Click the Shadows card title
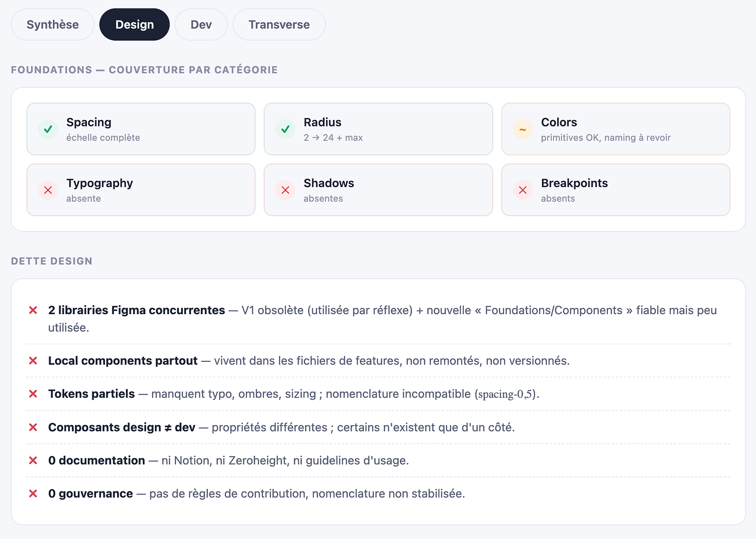This screenshot has width=756, height=539. coord(329,183)
